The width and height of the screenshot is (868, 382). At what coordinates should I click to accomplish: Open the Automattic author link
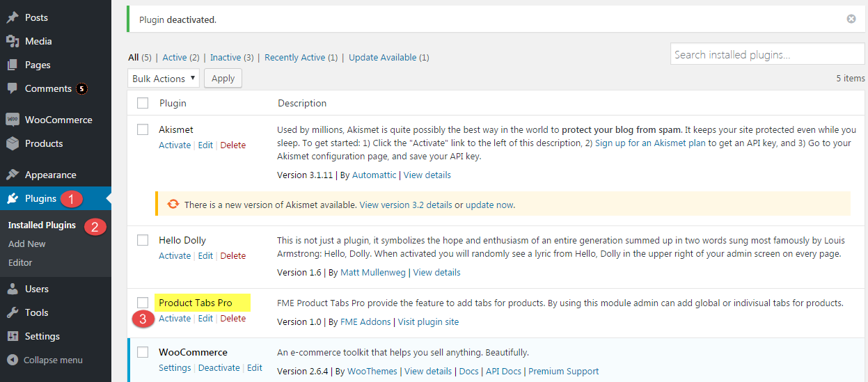[373, 175]
